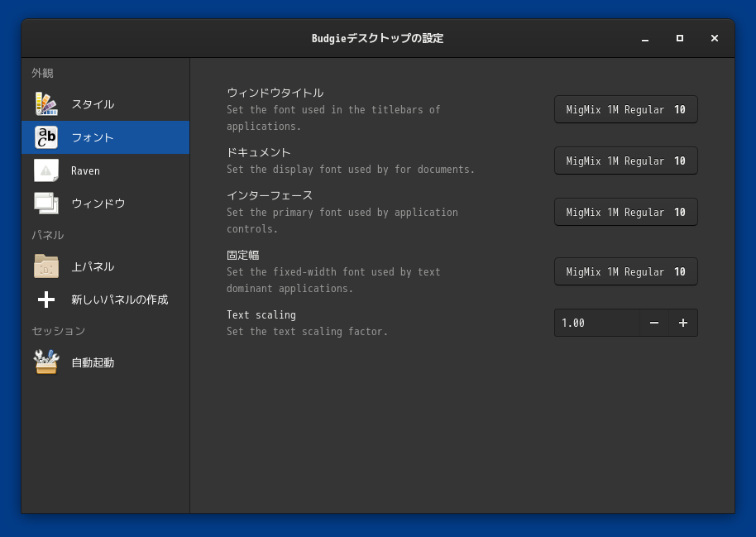Change the ウィンドウタイトル font button
Screen dimensions: 756x537
pyautogui.click(x=626, y=109)
